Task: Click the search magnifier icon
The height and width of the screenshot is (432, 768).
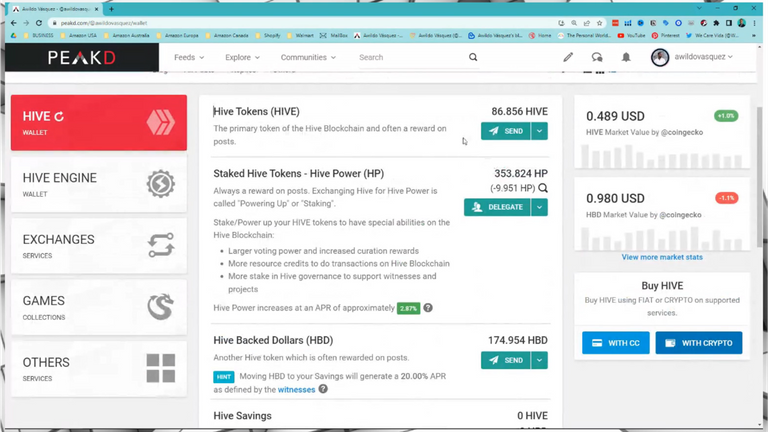Action: [473, 57]
